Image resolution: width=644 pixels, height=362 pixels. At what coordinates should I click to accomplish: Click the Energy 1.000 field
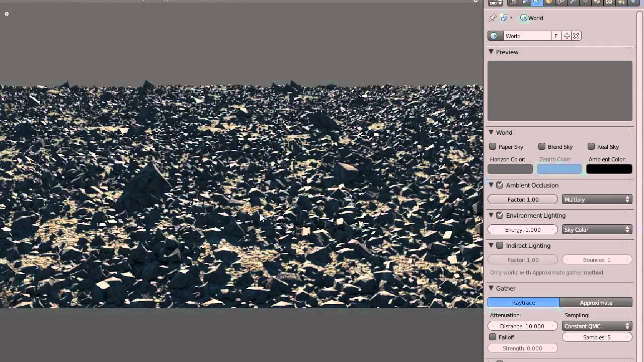point(523,230)
